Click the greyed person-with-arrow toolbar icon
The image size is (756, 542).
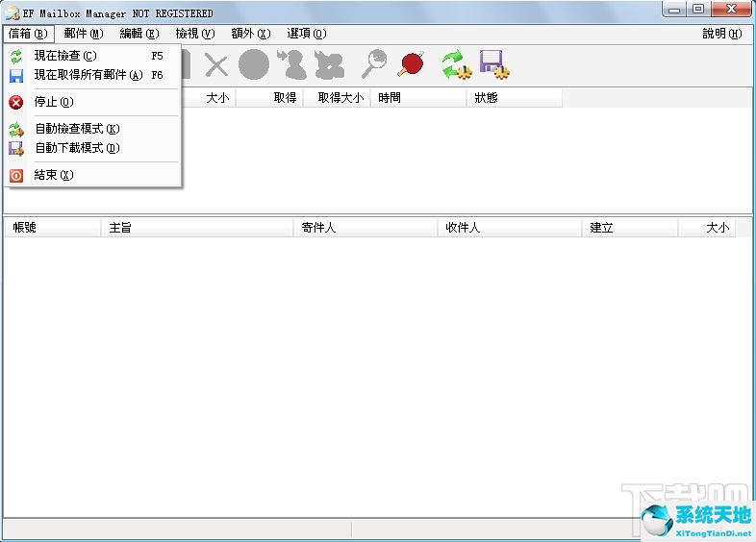pos(291,64)
